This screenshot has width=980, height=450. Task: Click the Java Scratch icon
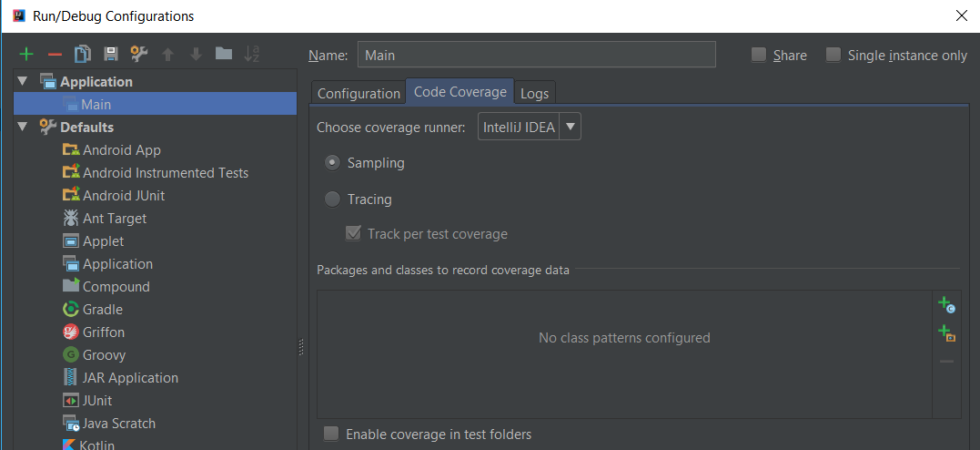(71, 424)
